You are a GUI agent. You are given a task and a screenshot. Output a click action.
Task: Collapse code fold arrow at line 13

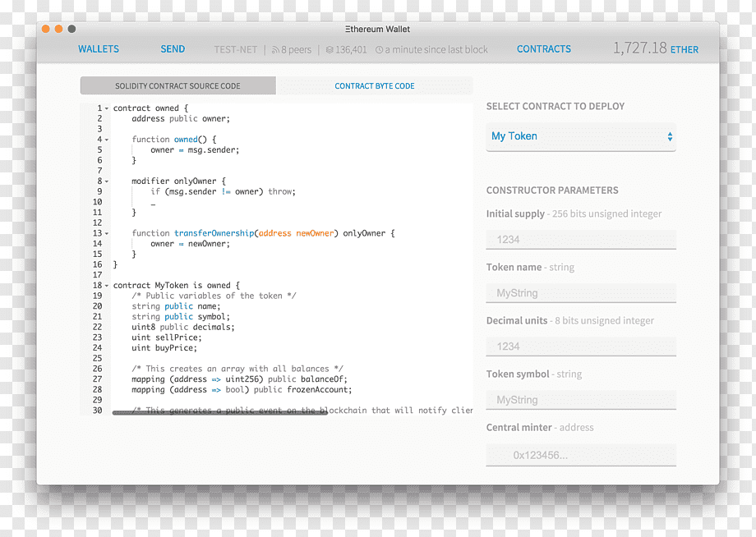point(107,234)
